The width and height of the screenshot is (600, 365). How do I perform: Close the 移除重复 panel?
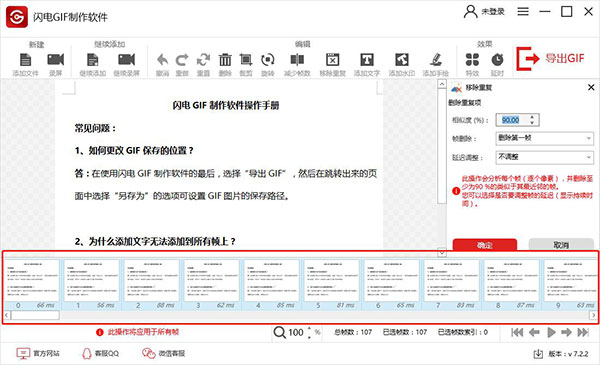[591, 88]
